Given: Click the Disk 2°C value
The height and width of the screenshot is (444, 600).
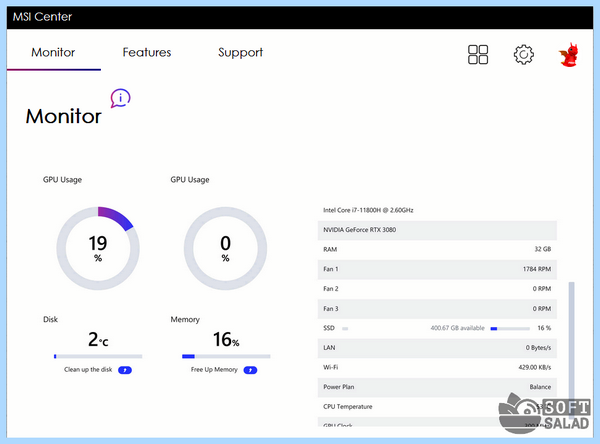Looking at the screenshot, I should [x=98, y=340].
